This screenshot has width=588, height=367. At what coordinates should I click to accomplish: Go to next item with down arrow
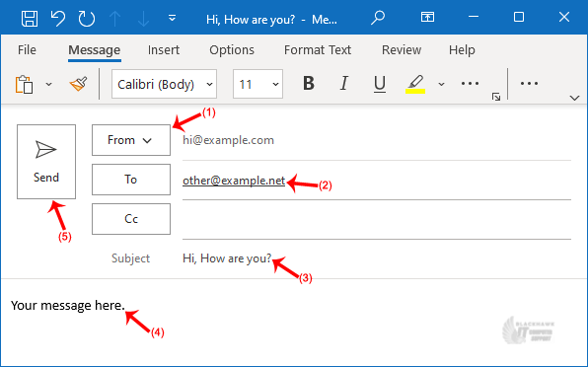click(144, 19)
